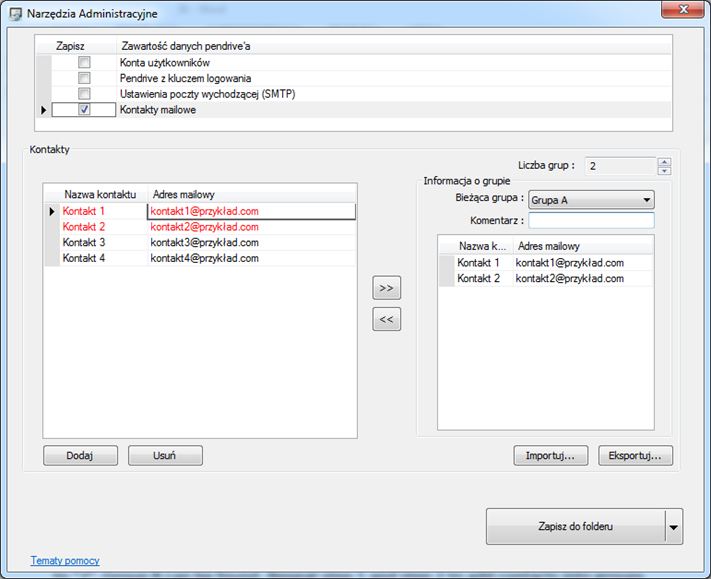Enable Pendrive z kluczem logowania checkbox
This screenshot has width=711, height=579.
(84, 78)
